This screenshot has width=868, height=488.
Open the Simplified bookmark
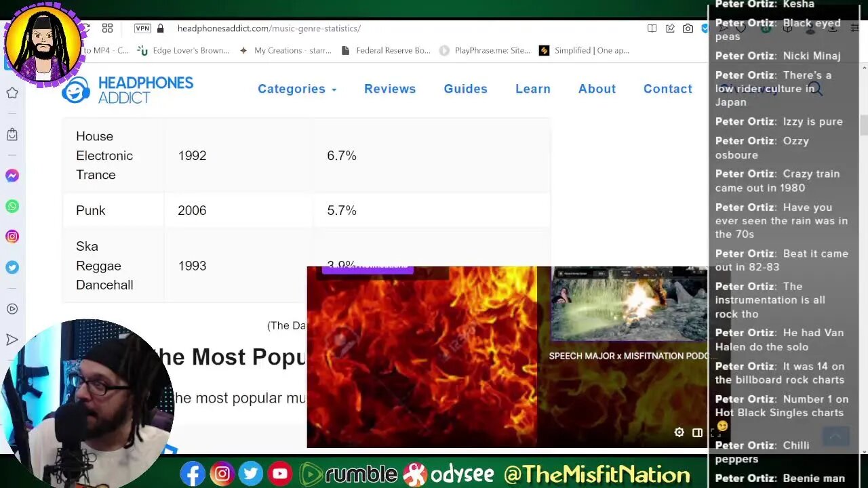click(585, 50)
